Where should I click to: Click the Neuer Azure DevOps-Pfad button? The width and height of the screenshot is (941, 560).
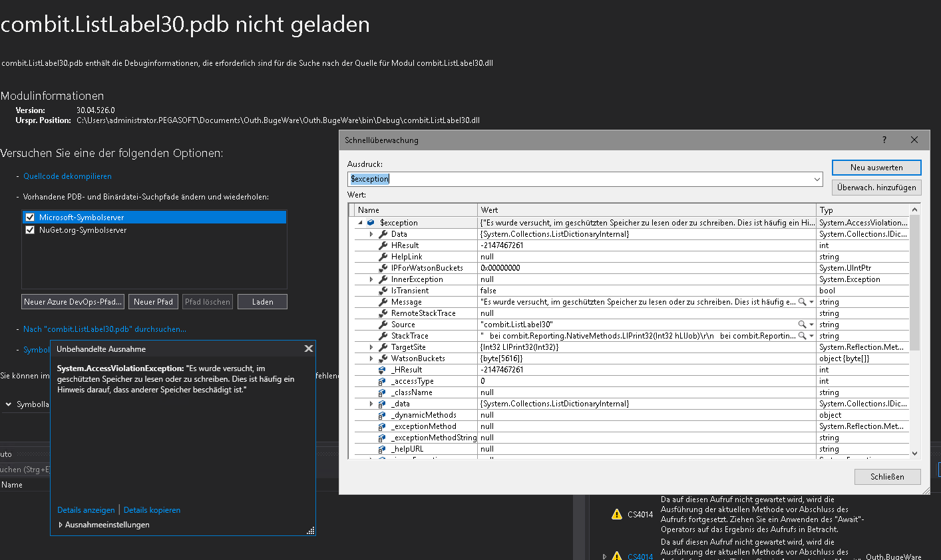click(73, 302)
